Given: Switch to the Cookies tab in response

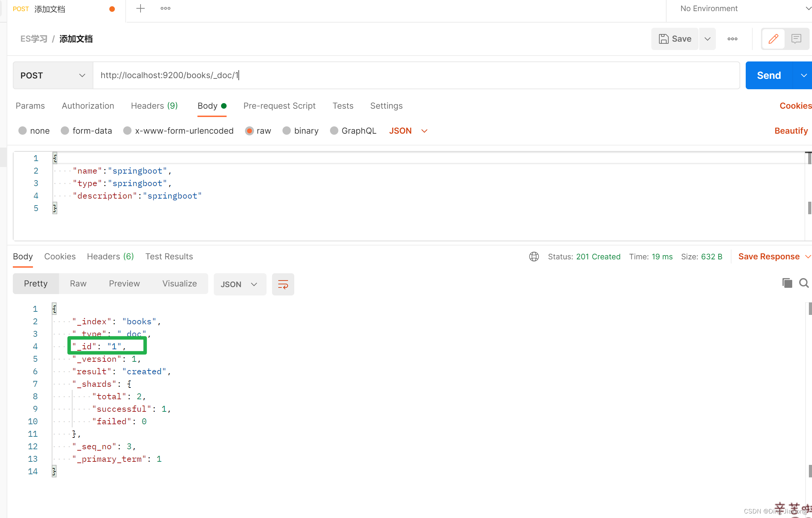Looking at the screenshot, I should 60,256.
